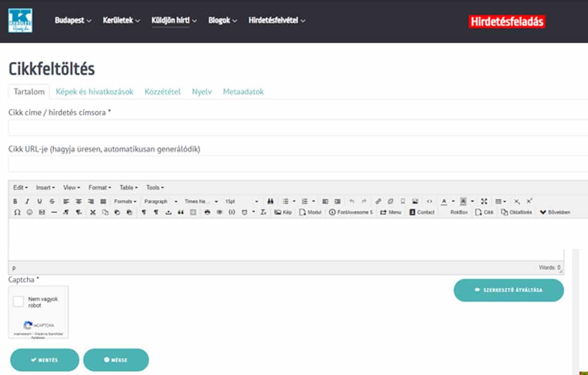The image size is (588, 375).
Task: Click the print icon in editor
Action: (207, 212)
